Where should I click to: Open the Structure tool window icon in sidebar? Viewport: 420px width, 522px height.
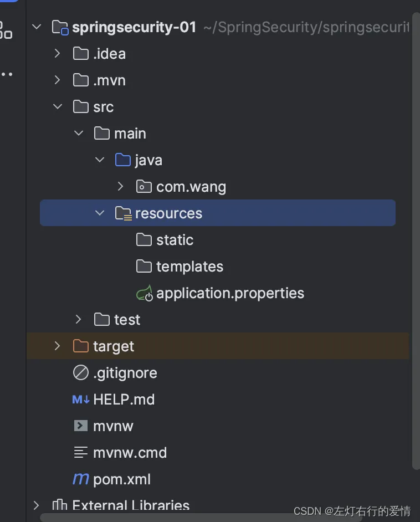pos(6,30)
